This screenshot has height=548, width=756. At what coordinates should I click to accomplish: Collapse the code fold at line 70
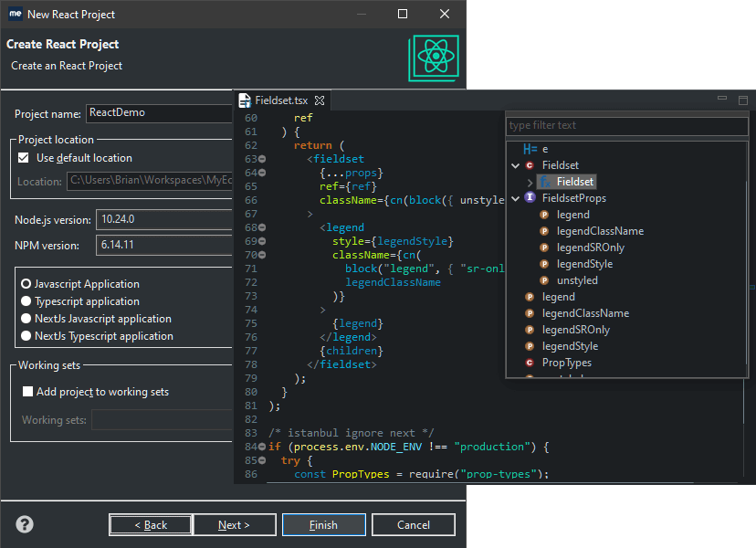262,254
